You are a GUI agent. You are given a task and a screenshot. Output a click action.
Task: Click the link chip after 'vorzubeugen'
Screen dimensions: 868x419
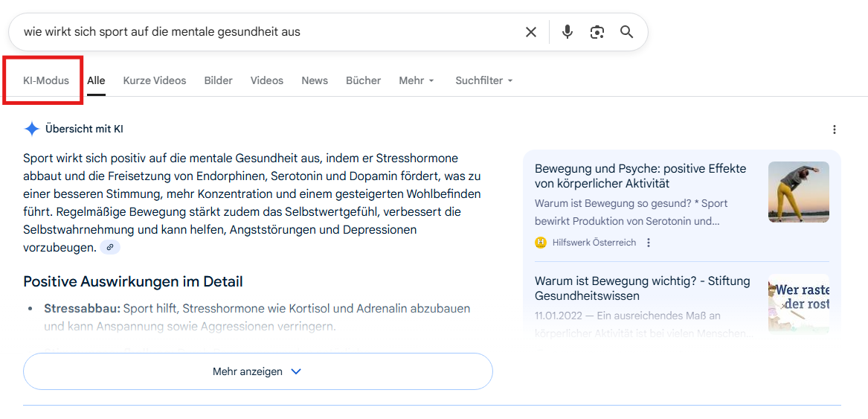click(110, 247)
